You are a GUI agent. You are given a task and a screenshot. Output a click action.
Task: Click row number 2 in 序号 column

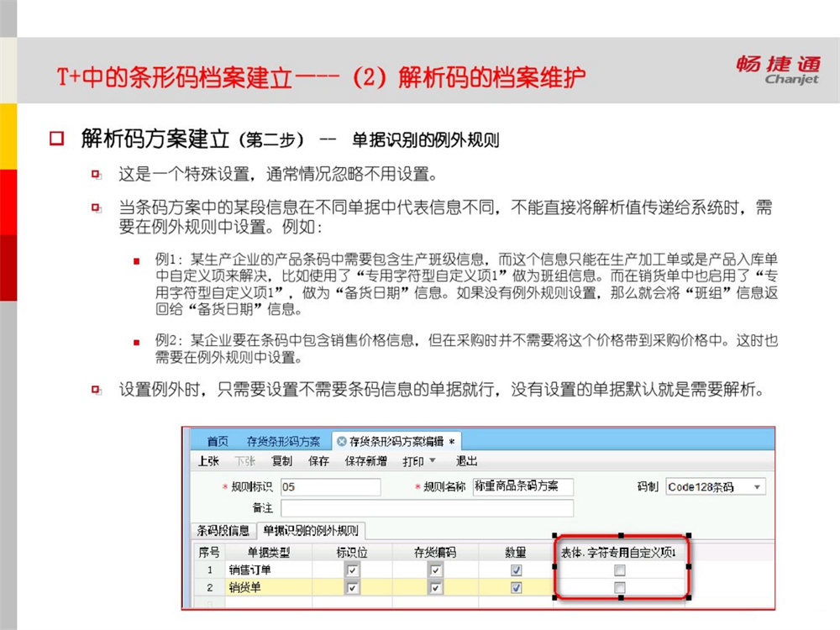(209, 588)
